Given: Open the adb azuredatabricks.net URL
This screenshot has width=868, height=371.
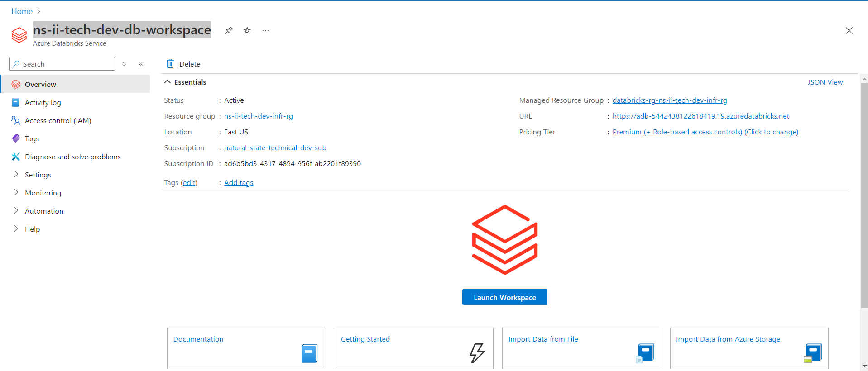Looking at the screenshot, I should coord(701,116).
